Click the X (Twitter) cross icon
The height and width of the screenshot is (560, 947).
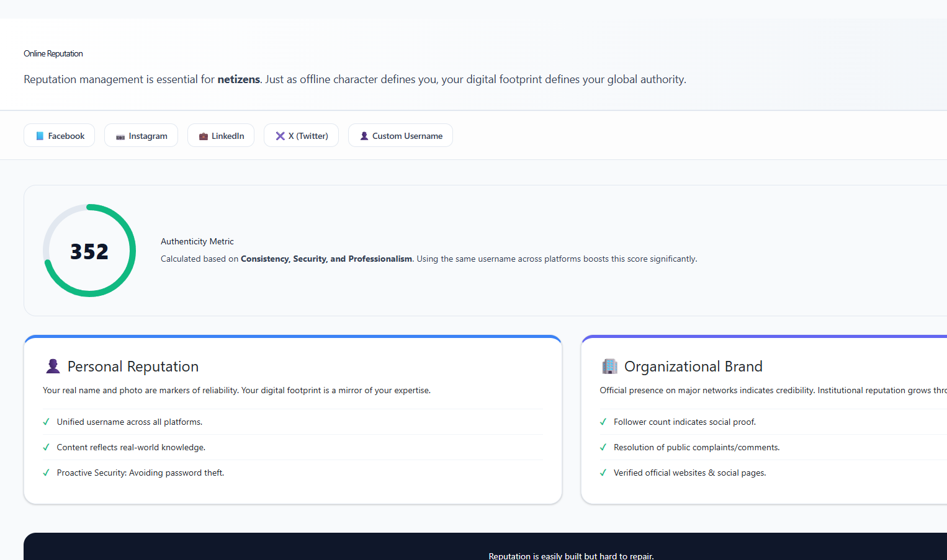click(281, 136)
